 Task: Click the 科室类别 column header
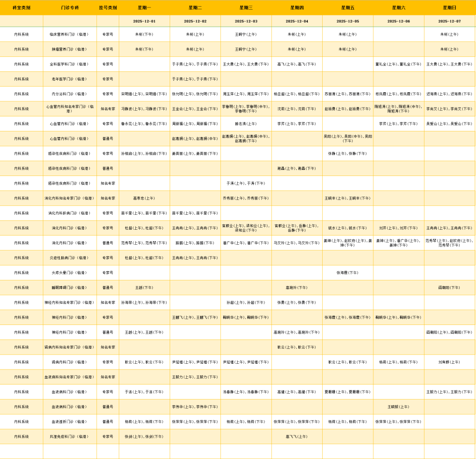coord(21,7)
